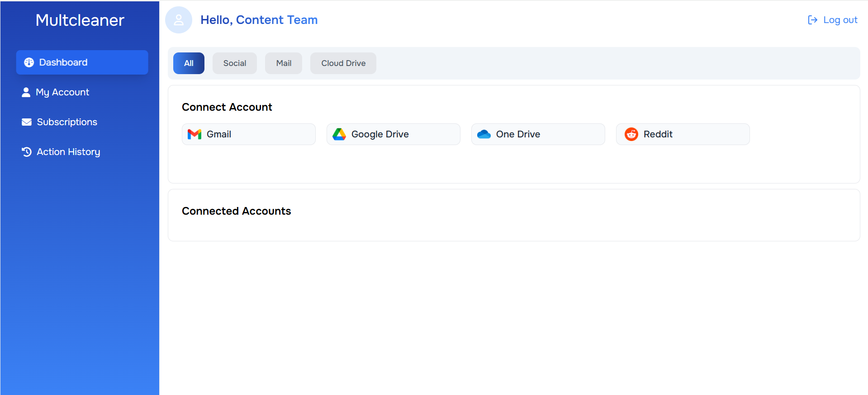The height and width of the screenshot is (395, 868).
Task: Switch to the Cloud Drive filter tab
Action: [x=343, y=63]
